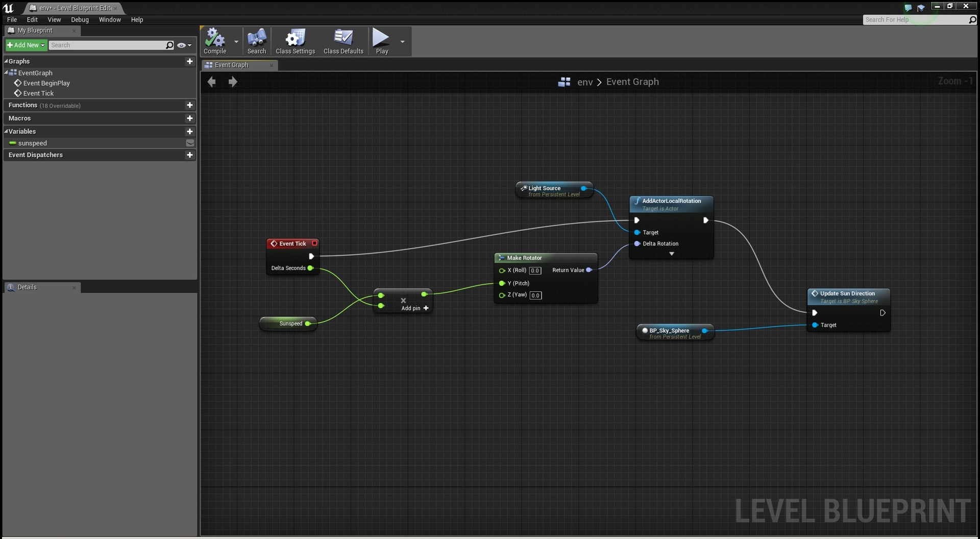980x539 pixels.
Task: Open Class Defaults from toolbar
Action: (343, 41)
